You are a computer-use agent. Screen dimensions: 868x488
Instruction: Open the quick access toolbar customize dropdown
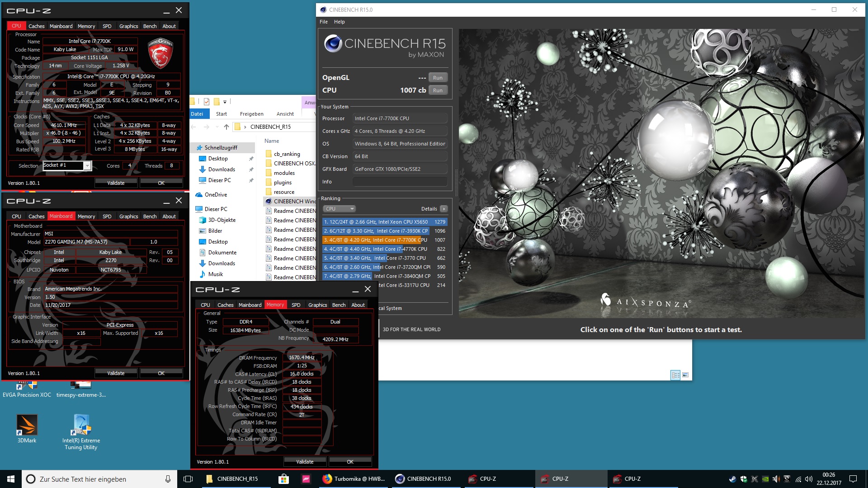pyautogui.click(x=225, y=102)
